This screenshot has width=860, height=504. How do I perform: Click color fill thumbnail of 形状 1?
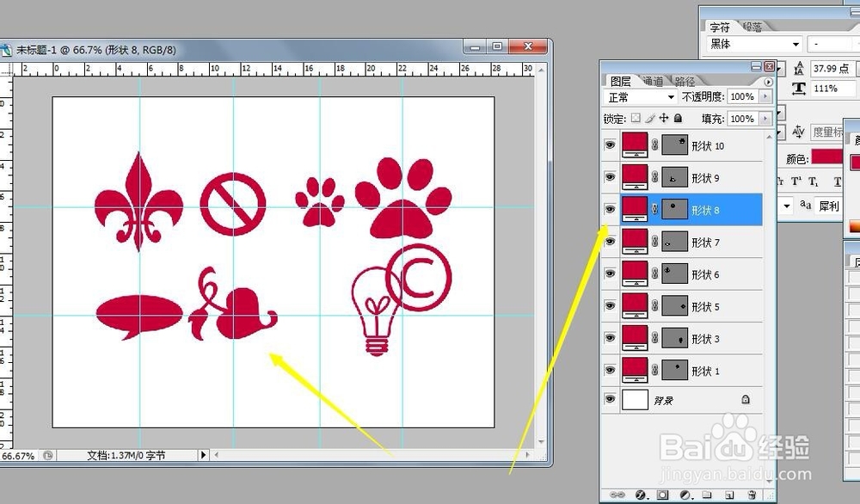pyautogui.click(x=635, y=370)
